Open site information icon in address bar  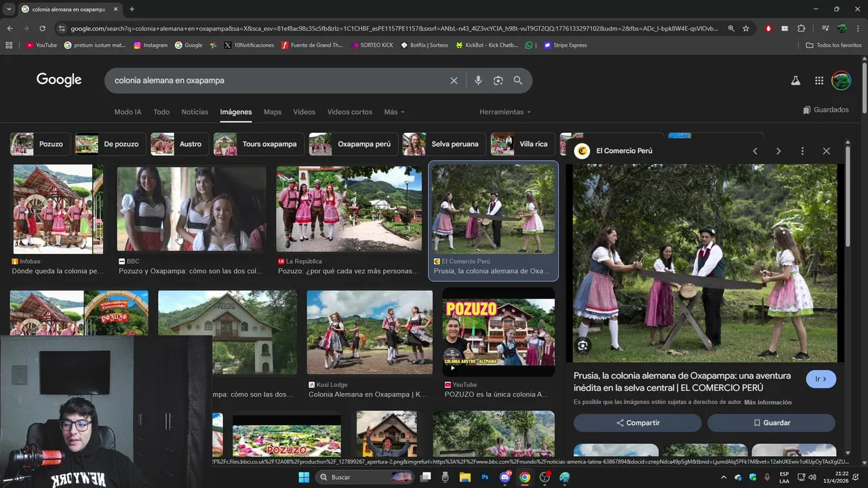click(62, 28)
